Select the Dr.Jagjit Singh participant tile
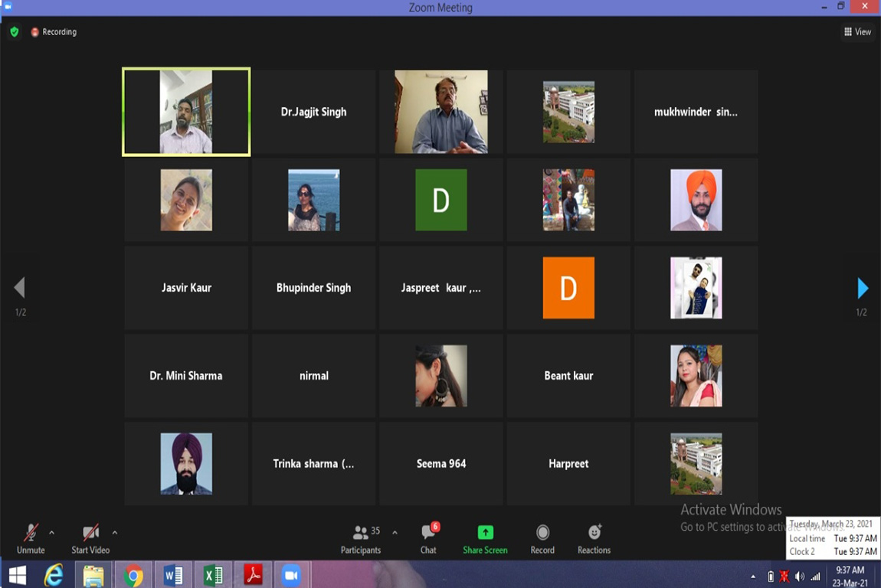This screenshot has height=588, width=881. click(x=314, y=112)
